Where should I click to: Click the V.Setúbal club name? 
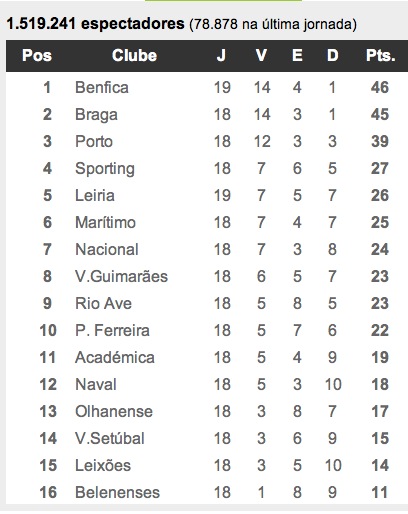pyautogui.click(x=110, y=439)
